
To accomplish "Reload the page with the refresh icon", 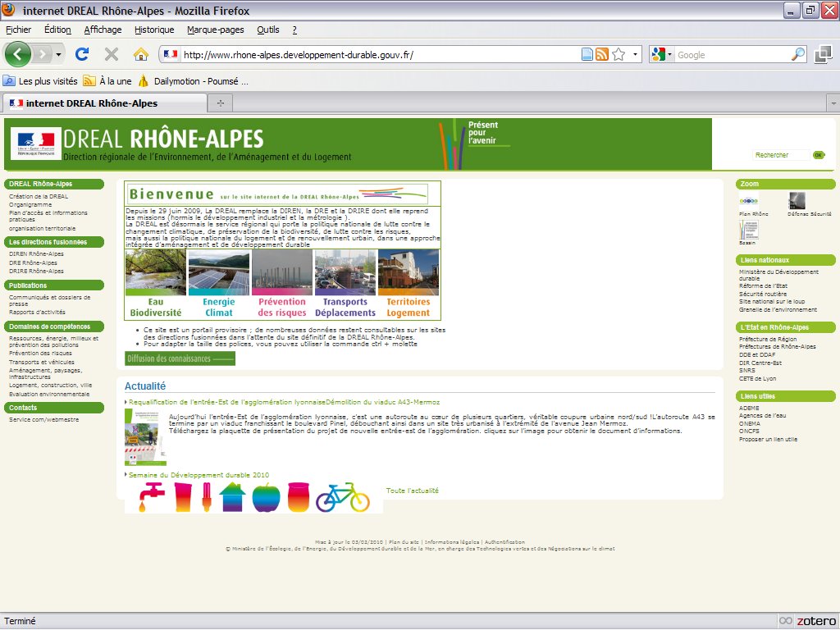I will click(82, 55).
